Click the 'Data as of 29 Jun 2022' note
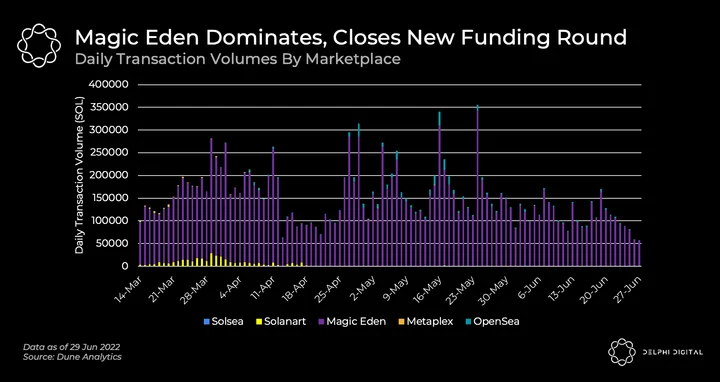 click(x=72, y=347)
